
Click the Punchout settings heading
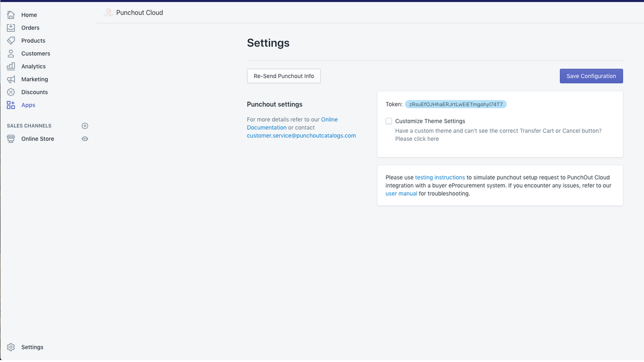pos(275,105)
